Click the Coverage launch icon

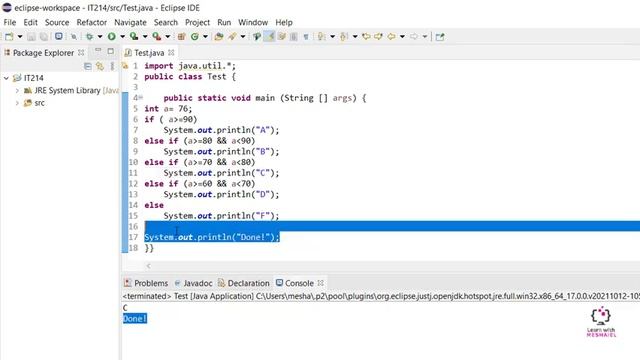[x=134, y=37]
